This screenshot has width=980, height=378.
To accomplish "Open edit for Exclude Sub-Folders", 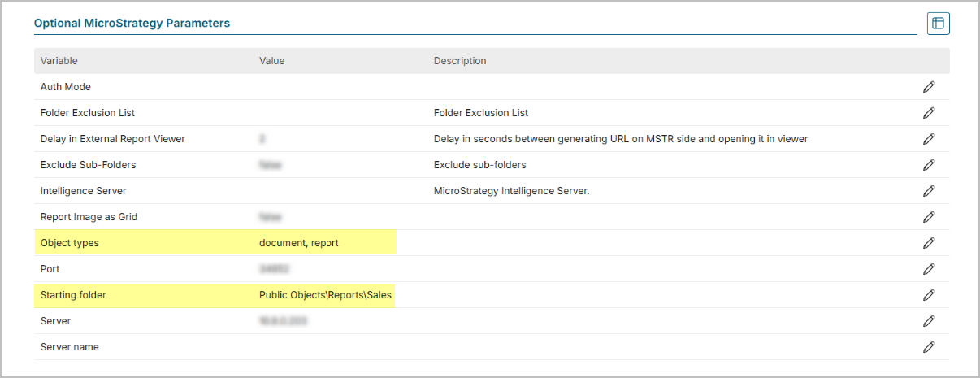I will (x=929, y=165).
